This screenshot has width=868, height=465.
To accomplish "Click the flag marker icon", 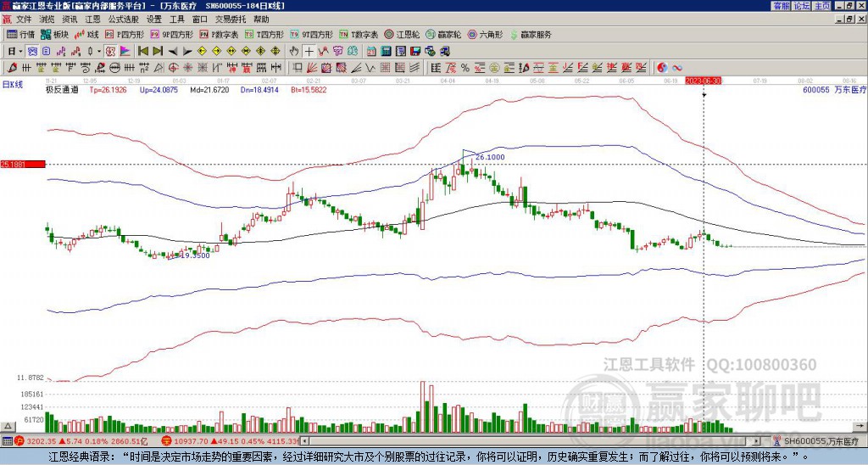I will tap(125, 52).
